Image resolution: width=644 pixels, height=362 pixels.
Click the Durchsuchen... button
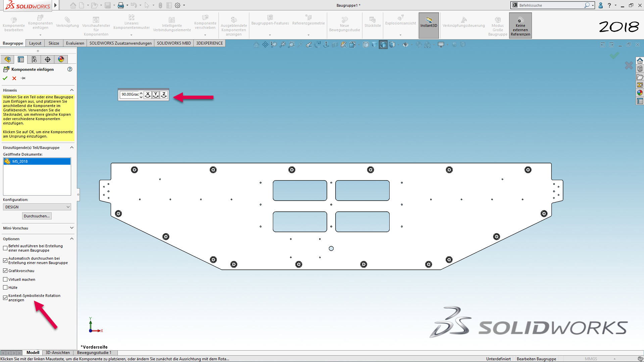[x=37, y=216]
